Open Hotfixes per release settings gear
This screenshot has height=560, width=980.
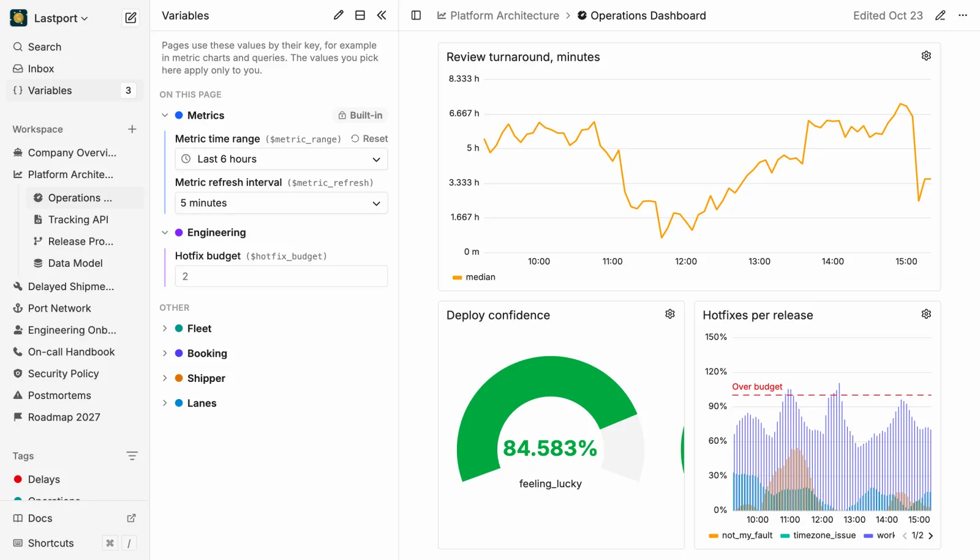(926, 314)
